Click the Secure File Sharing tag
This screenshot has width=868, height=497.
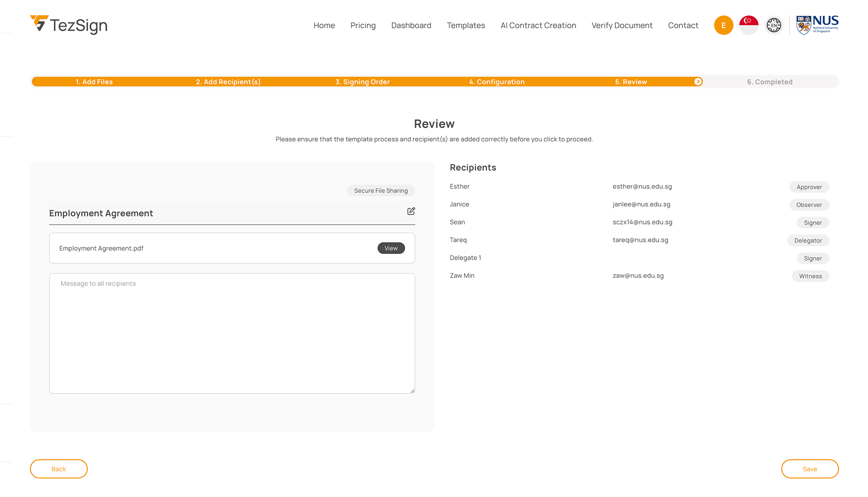tap(381, 191)
